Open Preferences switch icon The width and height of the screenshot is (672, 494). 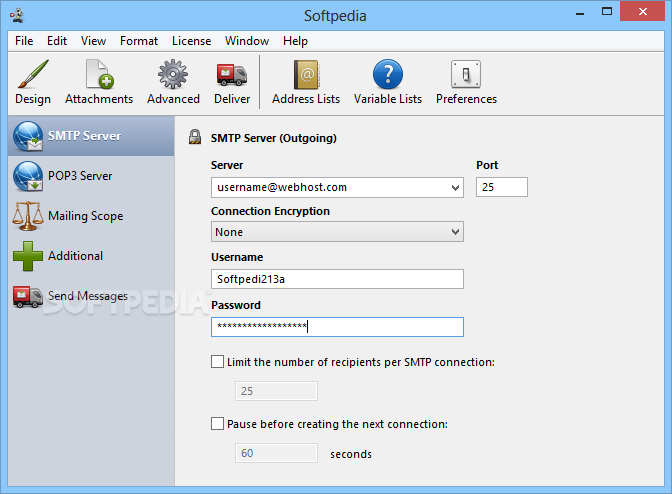[x=466, y=82]
